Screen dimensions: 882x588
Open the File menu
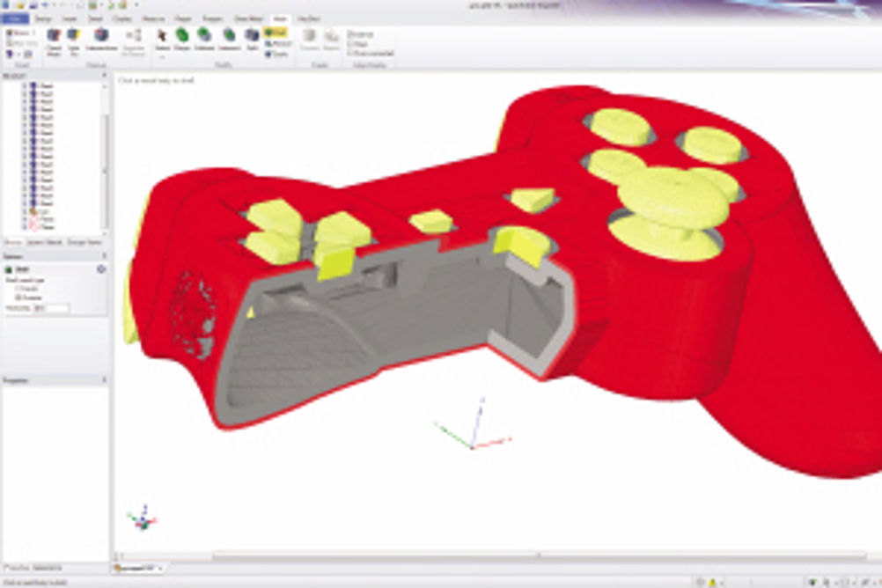15,18
